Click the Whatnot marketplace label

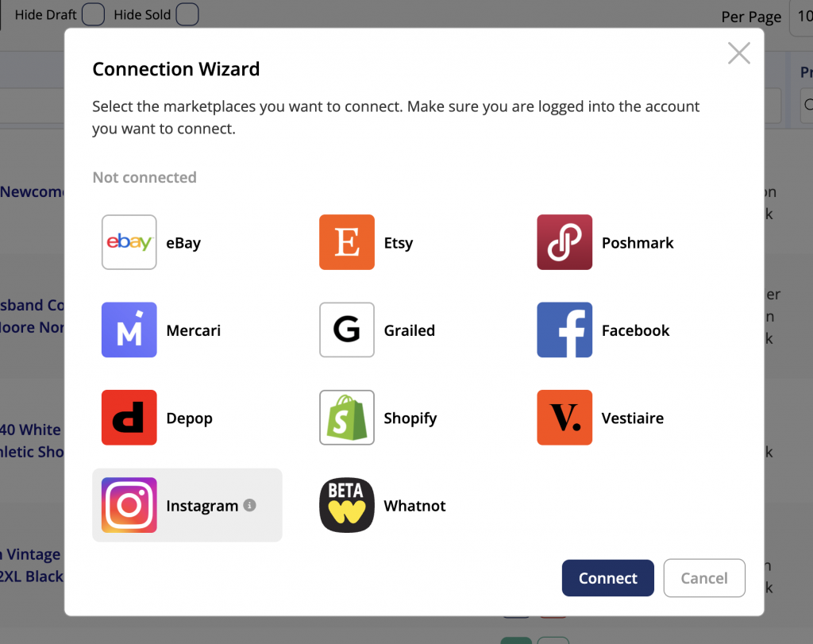[414, 506]
